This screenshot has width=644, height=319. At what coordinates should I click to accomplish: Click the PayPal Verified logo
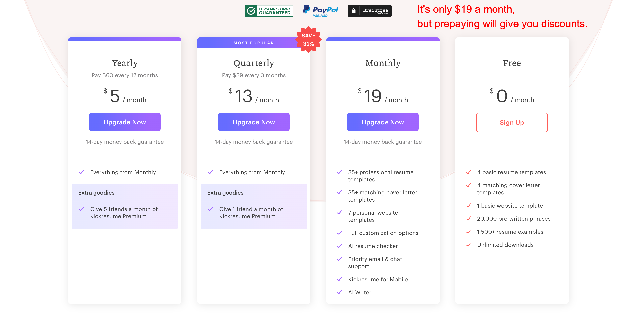click(320, 11)
